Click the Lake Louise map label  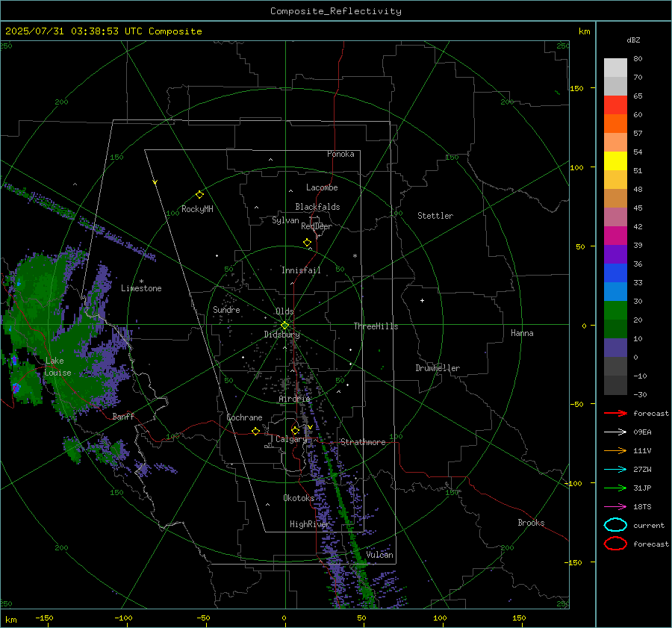pyautogui.click(x=57, y=367)
